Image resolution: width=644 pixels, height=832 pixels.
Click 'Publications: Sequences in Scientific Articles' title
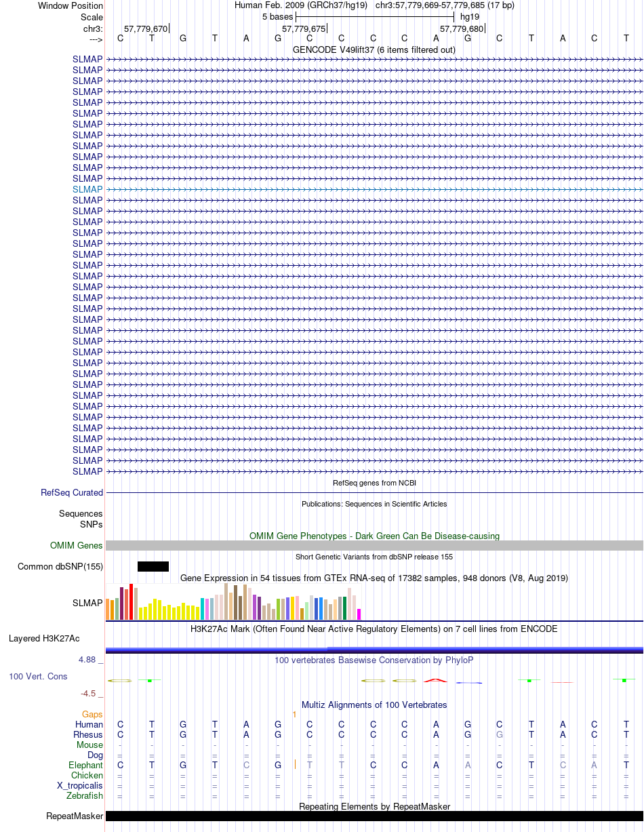pos(374,504)
